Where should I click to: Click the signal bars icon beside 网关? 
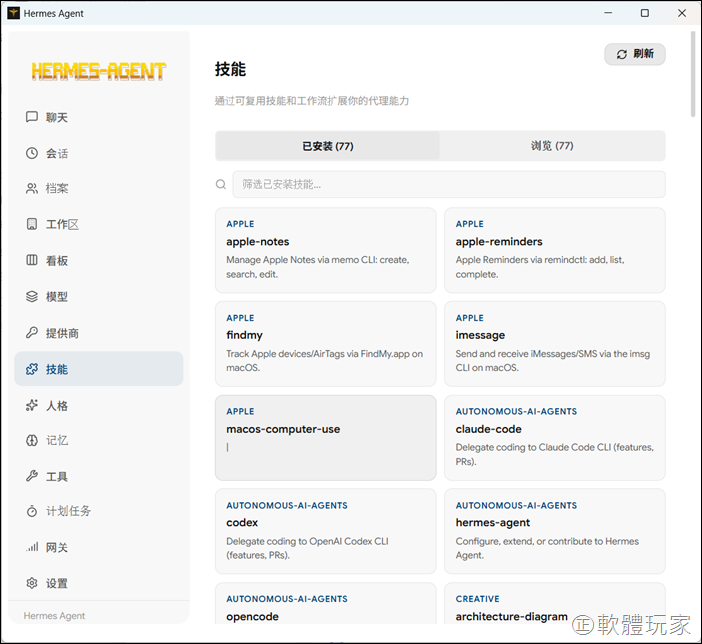click(x=32, y=547)
